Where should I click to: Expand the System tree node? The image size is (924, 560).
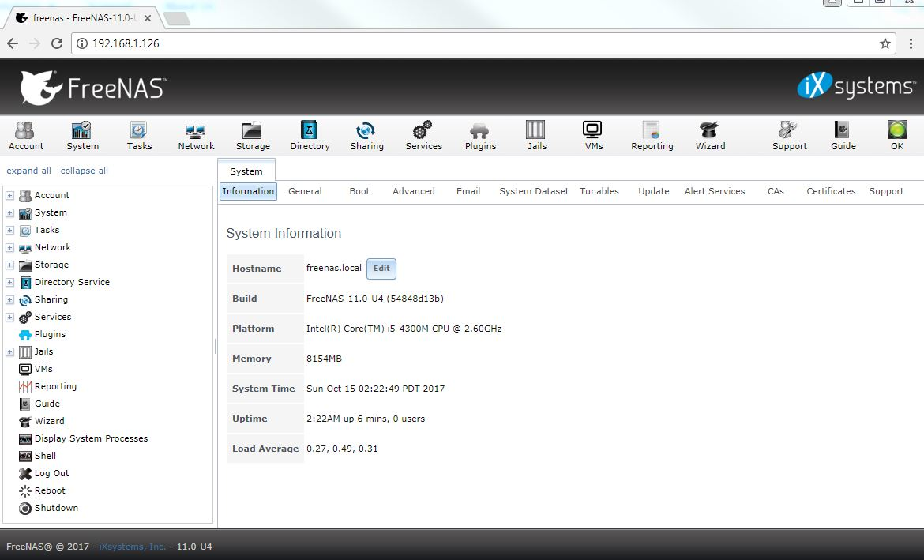[10, 212]
